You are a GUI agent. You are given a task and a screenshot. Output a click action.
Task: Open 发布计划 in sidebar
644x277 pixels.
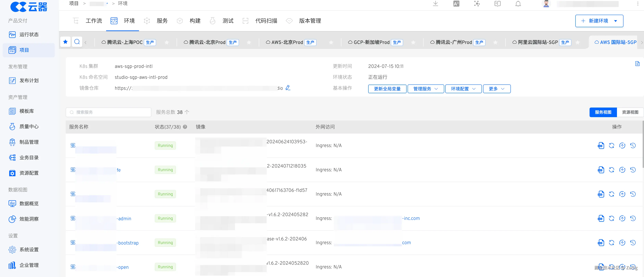pos(29,80)
